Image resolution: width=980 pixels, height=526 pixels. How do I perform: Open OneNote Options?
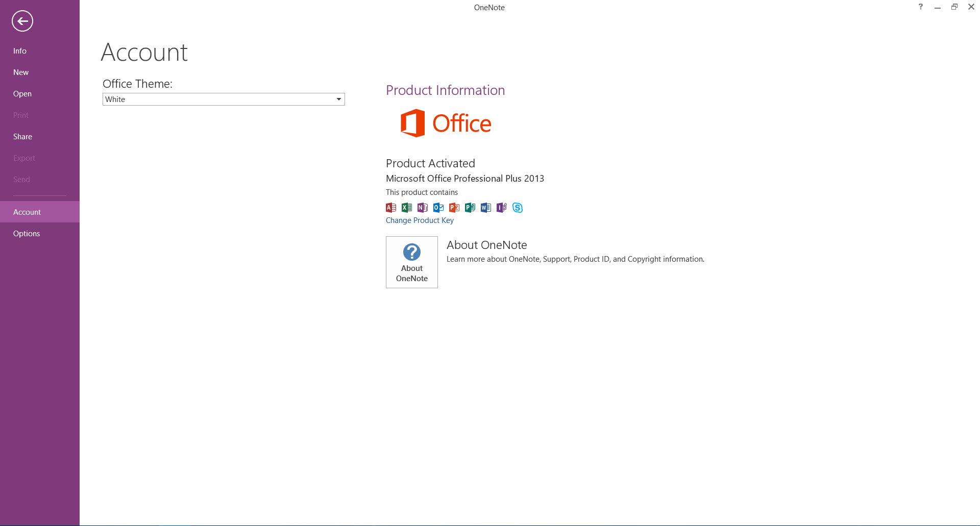click(40, 234)
